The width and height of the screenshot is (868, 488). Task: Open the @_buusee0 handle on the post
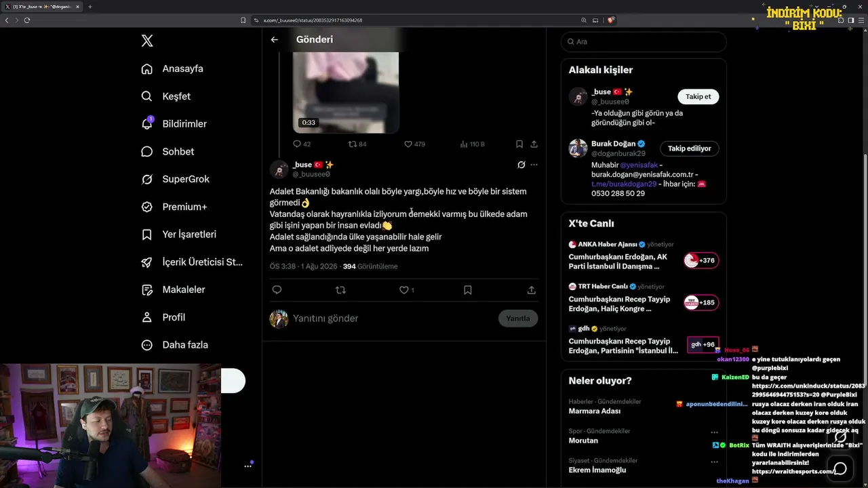click(311, 174)
